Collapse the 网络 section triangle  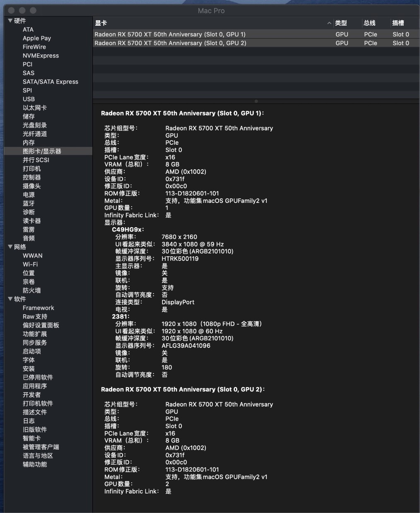(x=10, y=247)
